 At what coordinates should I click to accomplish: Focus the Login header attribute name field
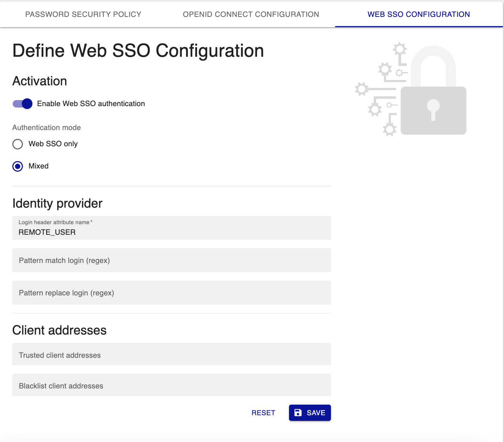tap(171, 232)
